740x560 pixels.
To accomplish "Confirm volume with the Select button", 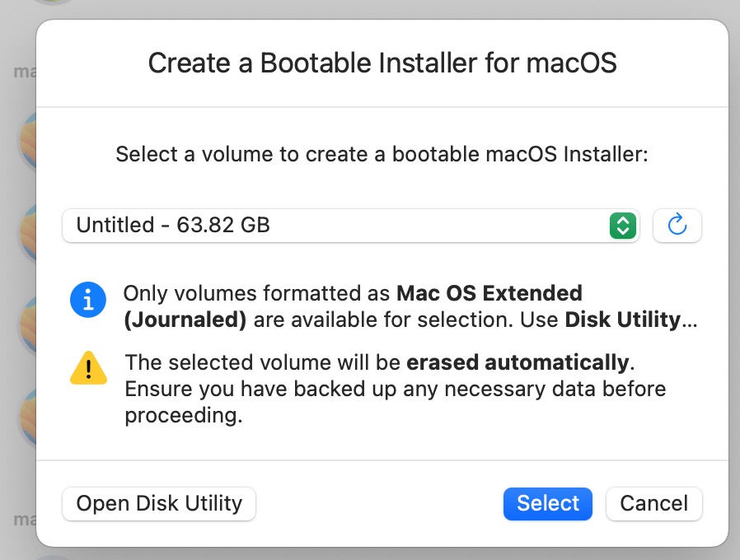I will click(547, 503).
